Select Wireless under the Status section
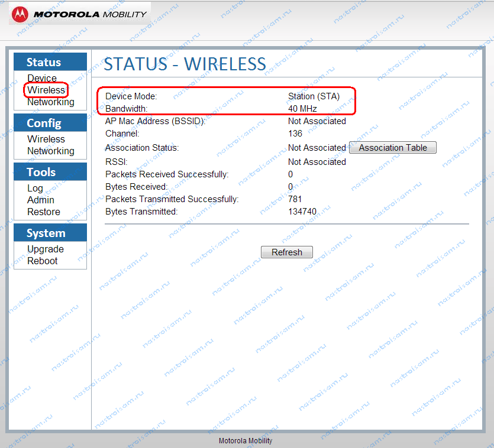The width and height of the screenshot is (494, 448). click(x=46, y=90)
